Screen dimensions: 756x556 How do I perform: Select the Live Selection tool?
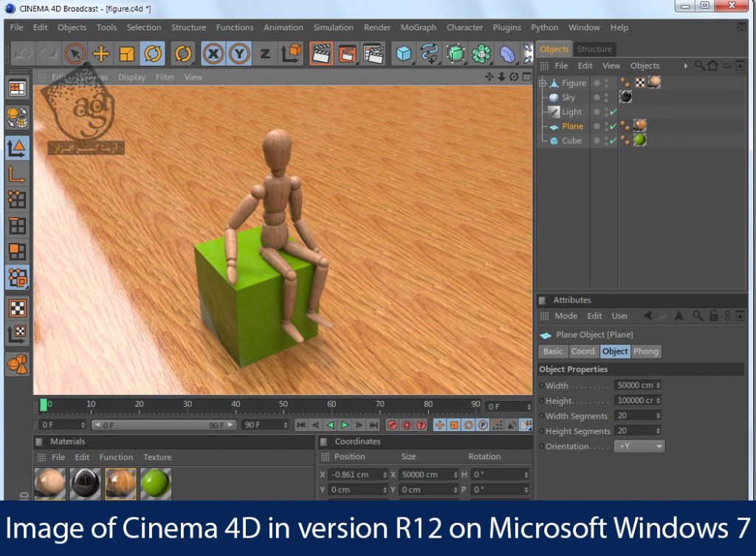(75, 53)
